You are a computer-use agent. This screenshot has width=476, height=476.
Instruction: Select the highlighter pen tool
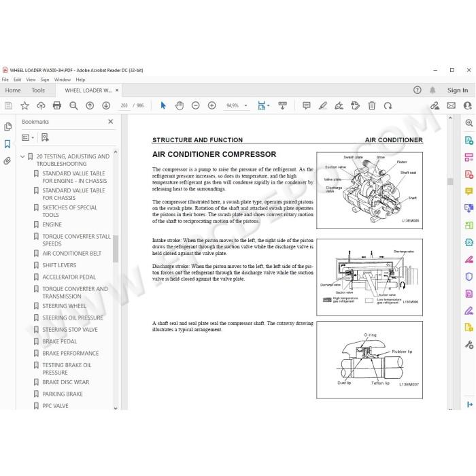tap(323, 105)
